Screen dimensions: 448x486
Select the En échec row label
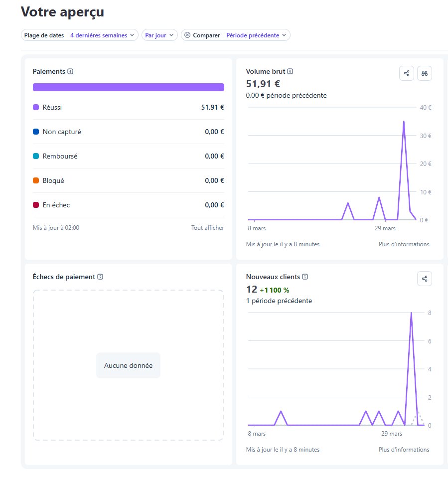[56, 205]
